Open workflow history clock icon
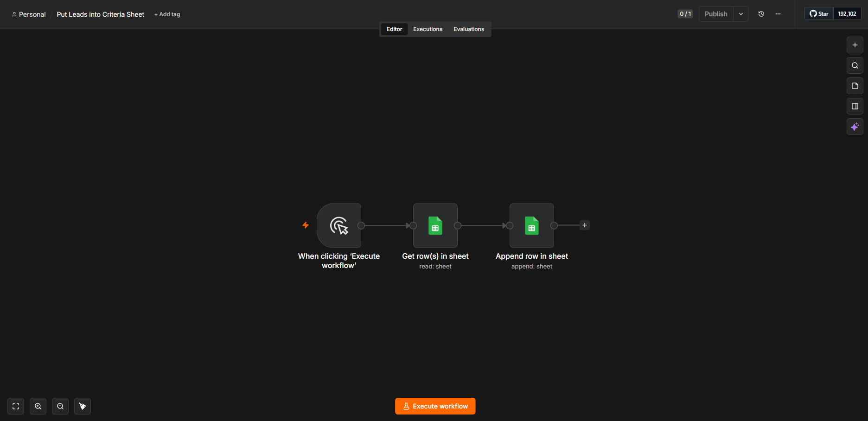The width and height of the screenshot is (868, 421). [761, 14]
